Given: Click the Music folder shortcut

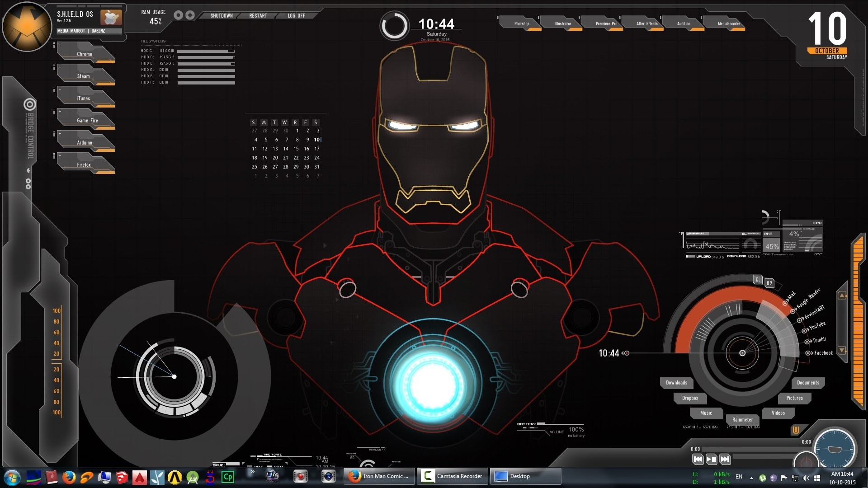Looking at the screenshot, I should point(707,413).
